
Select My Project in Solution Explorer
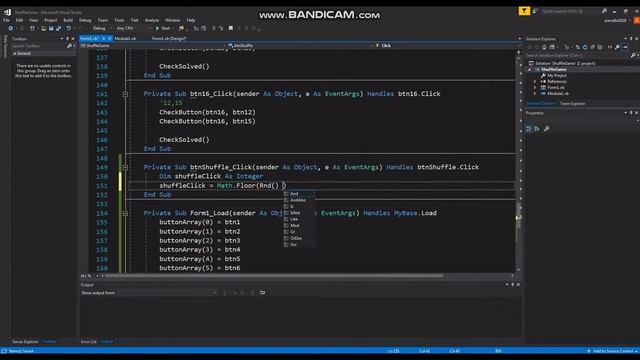point(557,76)
